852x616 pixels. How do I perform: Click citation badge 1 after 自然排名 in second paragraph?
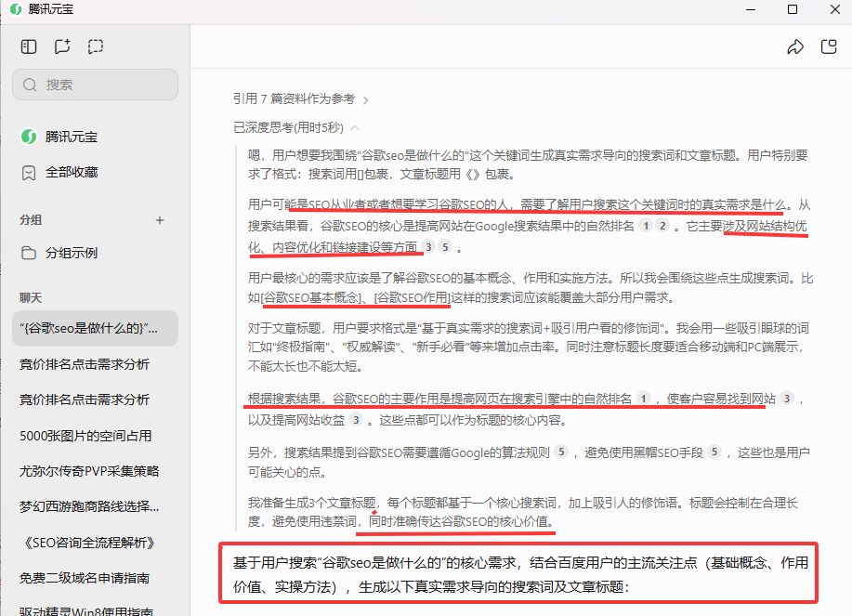646,226
